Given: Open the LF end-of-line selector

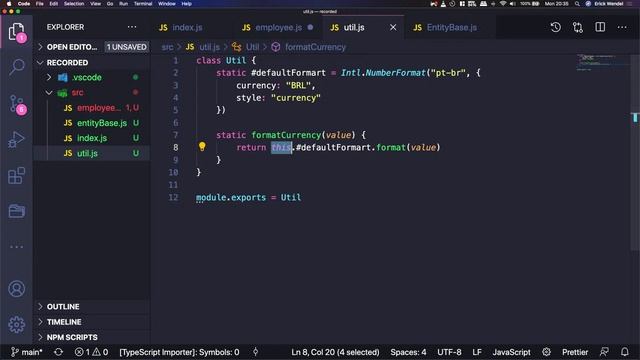Looking at the screenshot, I should click(x=477, y=352).
